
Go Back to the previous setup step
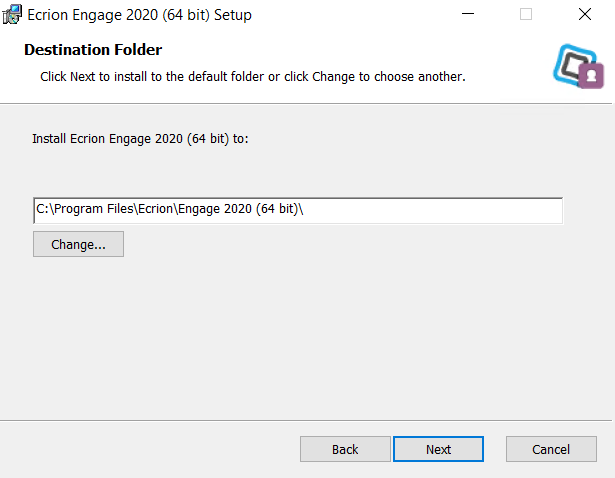click(x=345, y=449)
